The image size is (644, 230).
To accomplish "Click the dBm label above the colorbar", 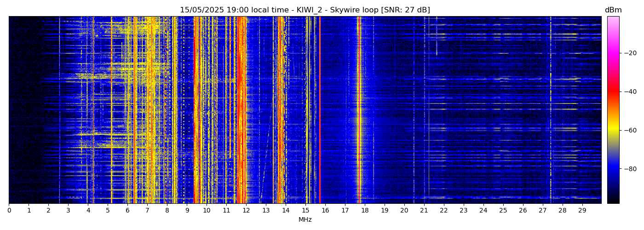I will 613,10.
